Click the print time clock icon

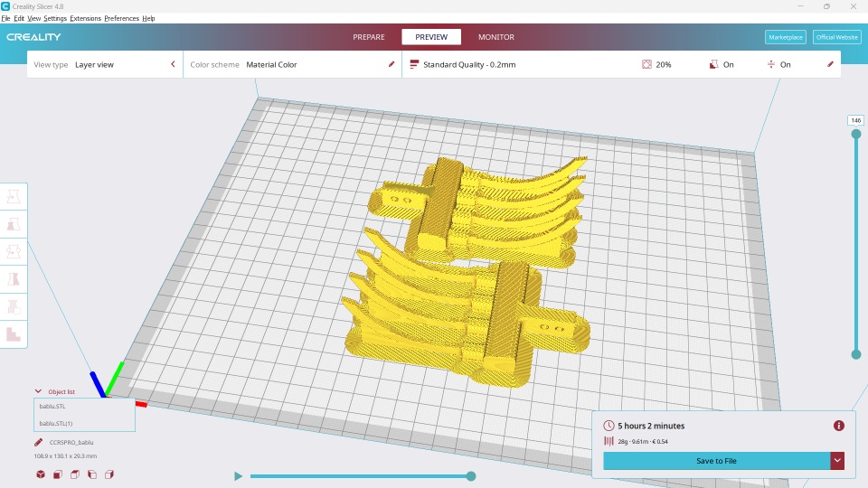[609, 426]
